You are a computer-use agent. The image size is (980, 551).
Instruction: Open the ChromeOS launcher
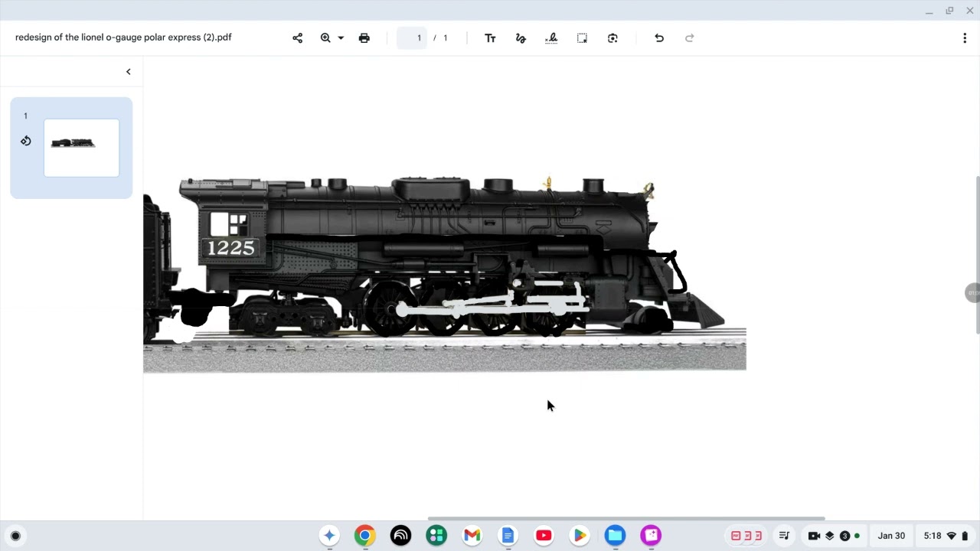coord(15,536)
